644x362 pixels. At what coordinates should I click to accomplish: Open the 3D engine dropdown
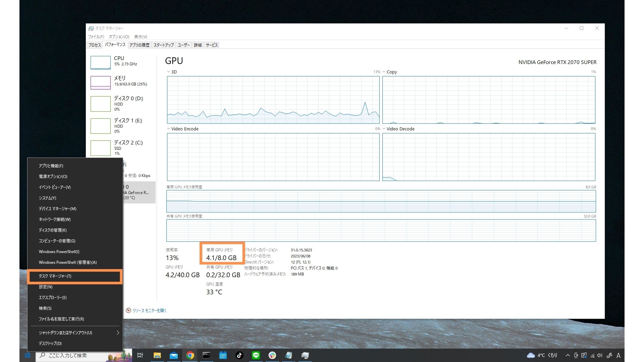pos(168,72)
